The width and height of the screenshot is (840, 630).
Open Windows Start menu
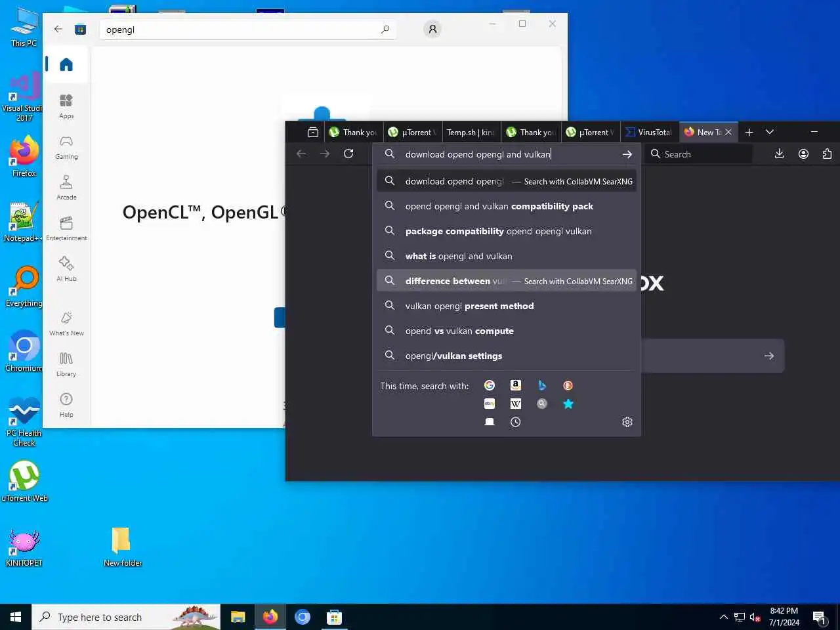(x=16, y=617)
